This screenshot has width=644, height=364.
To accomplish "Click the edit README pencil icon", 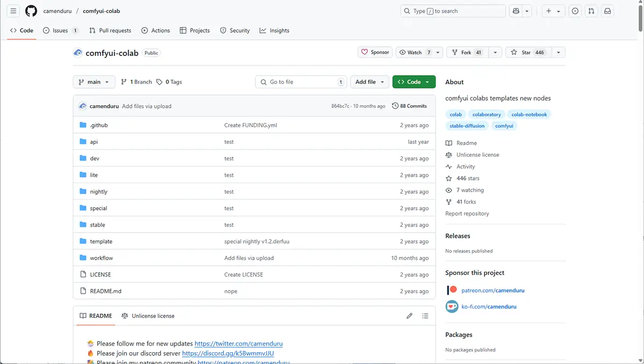I will tap(409, 316).
